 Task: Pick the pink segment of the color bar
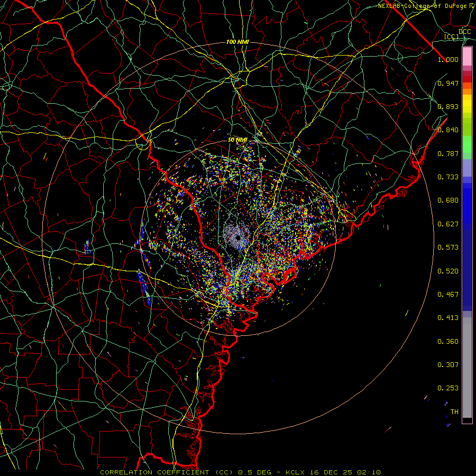click(x=467, y=57)
